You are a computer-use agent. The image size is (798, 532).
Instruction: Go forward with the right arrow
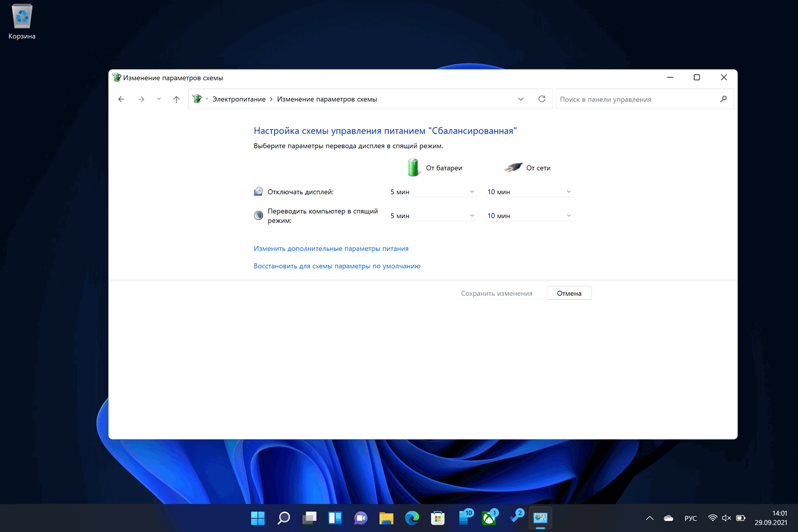(141, 99)
